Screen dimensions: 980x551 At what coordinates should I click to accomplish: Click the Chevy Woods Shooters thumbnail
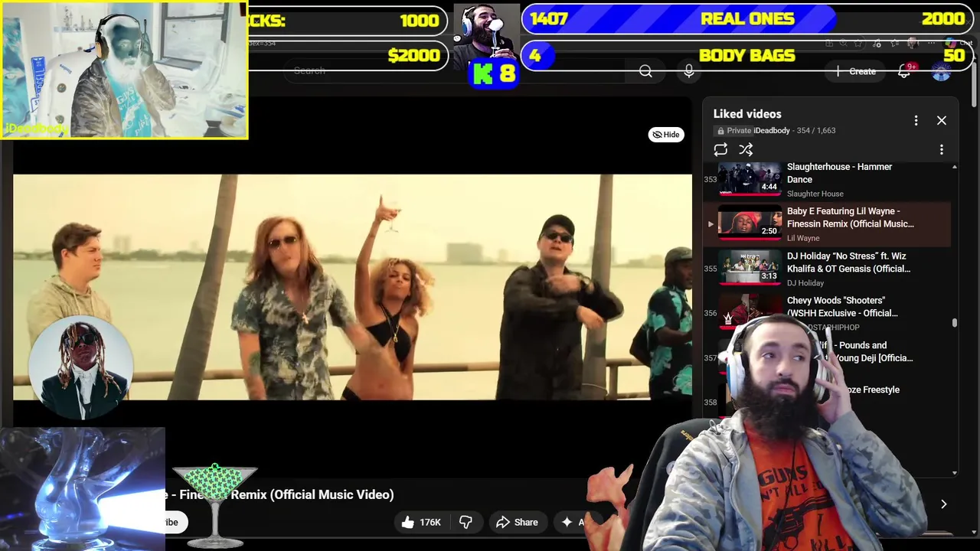750,310
